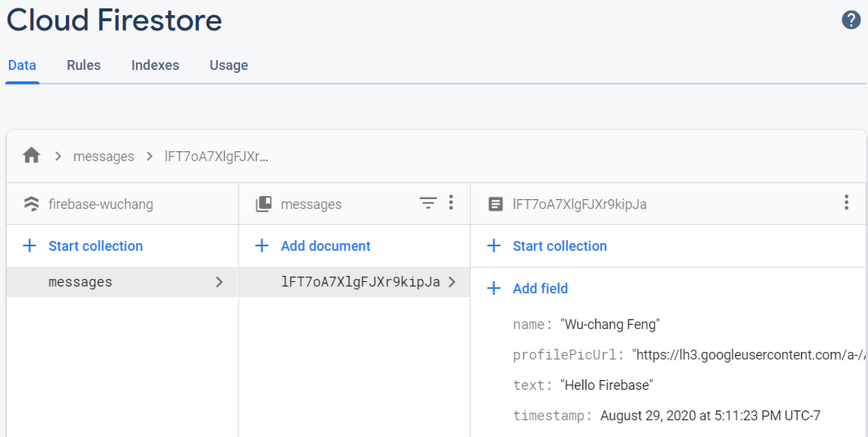Switch to the Rules tab
868x437 pixels.
[x=84, y=65]
